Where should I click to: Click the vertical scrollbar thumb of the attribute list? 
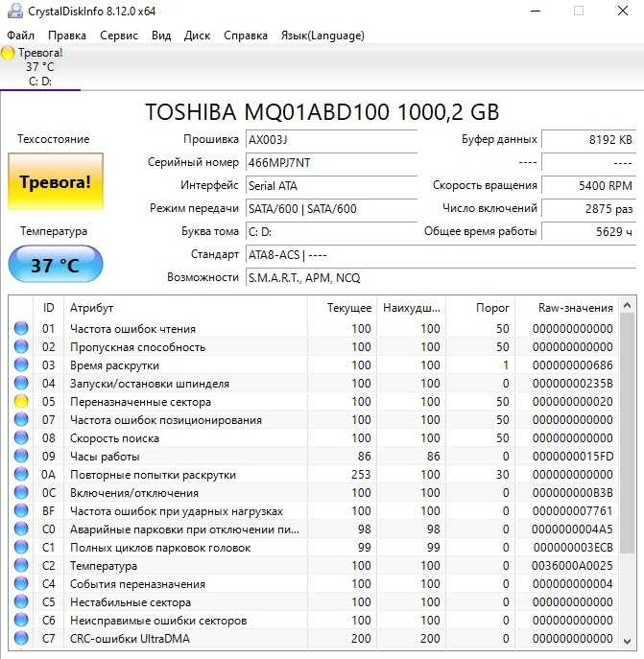(x=627, y=434)
